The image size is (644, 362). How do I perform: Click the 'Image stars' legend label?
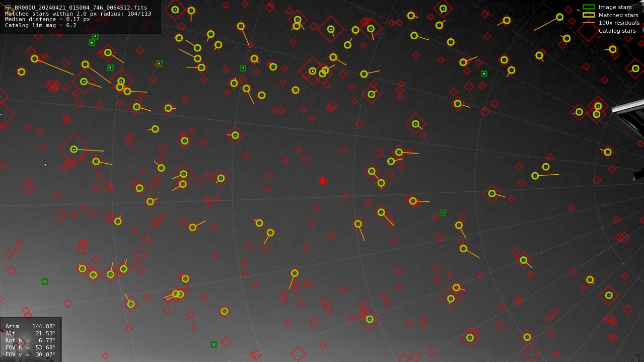615,7
